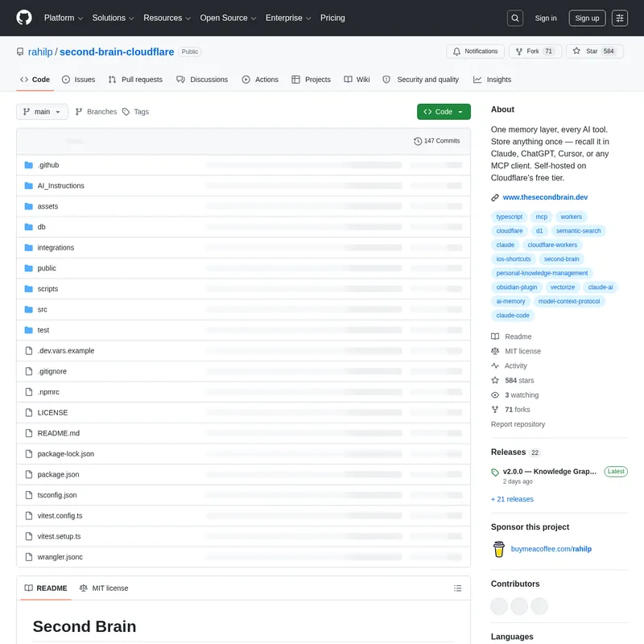Image resolution: width=644 pixels, height=644 pixels.
Task: Expand the Platform menu
Action: (x=64, y=18)
